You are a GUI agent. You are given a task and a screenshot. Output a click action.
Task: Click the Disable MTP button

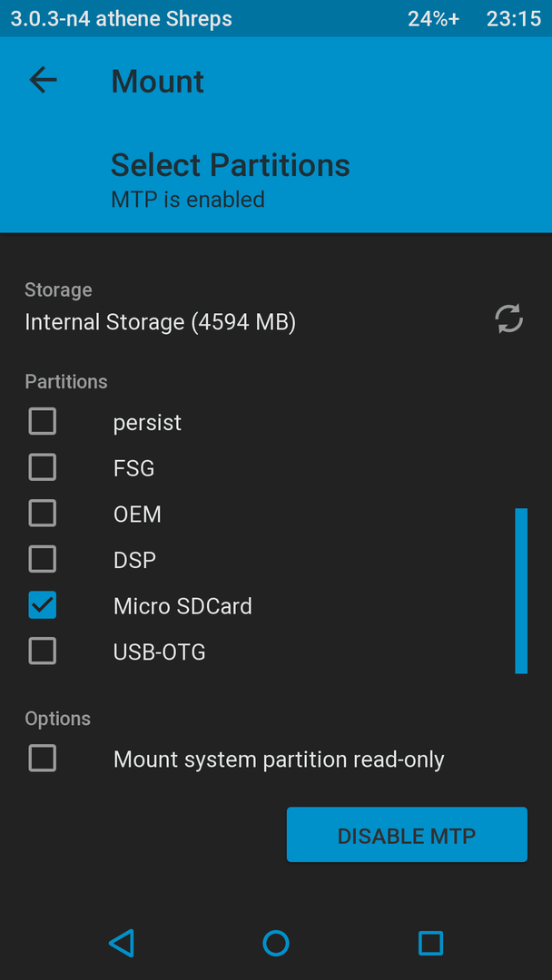[407, 835]
